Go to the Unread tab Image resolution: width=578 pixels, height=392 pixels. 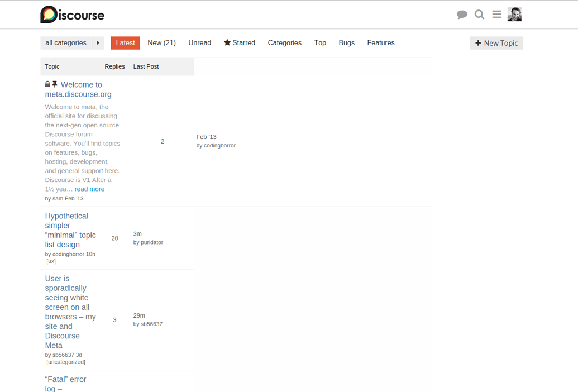(x=199, y=43)
